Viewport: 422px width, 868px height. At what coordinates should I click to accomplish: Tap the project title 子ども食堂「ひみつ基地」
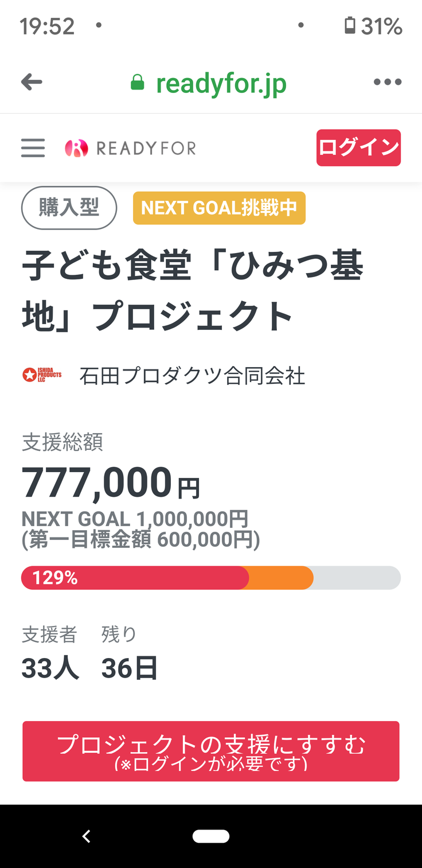point(192,291)
